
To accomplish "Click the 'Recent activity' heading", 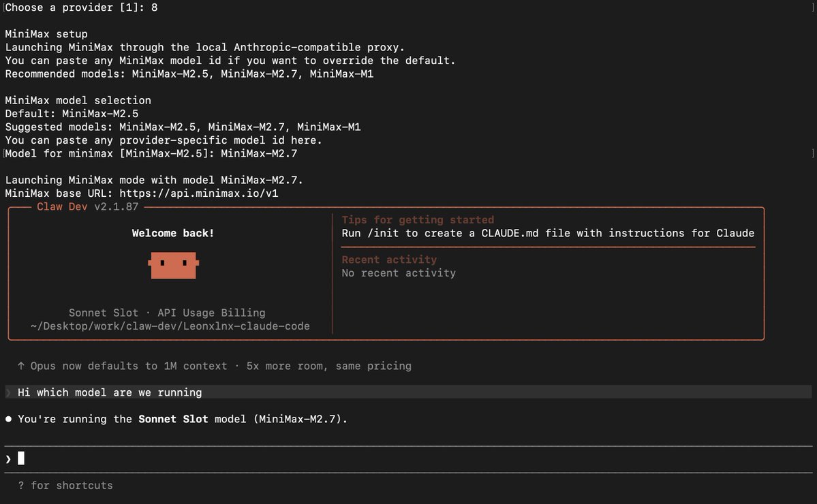I will pyautogui.click(x=389, y=259).
